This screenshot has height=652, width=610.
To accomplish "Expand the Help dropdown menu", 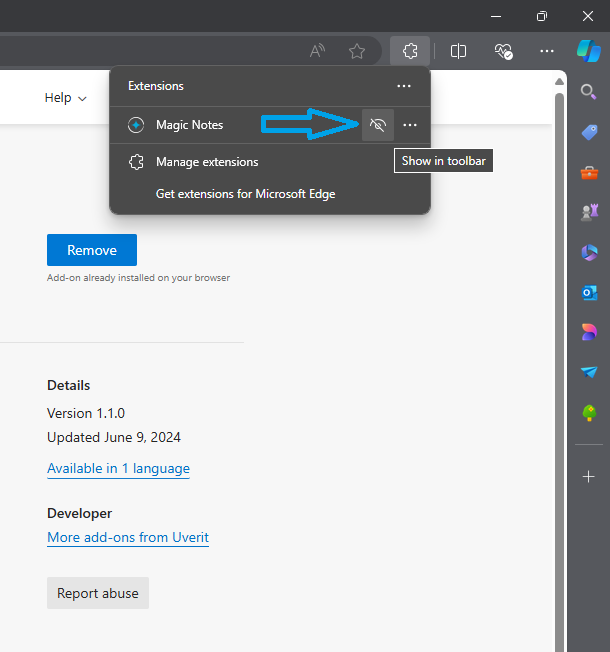I will [x=65, y=98].
